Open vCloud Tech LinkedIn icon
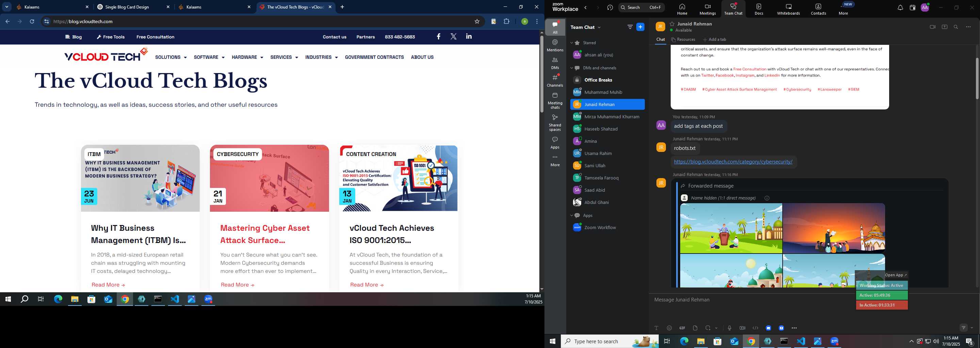 [x=469, y=36]
